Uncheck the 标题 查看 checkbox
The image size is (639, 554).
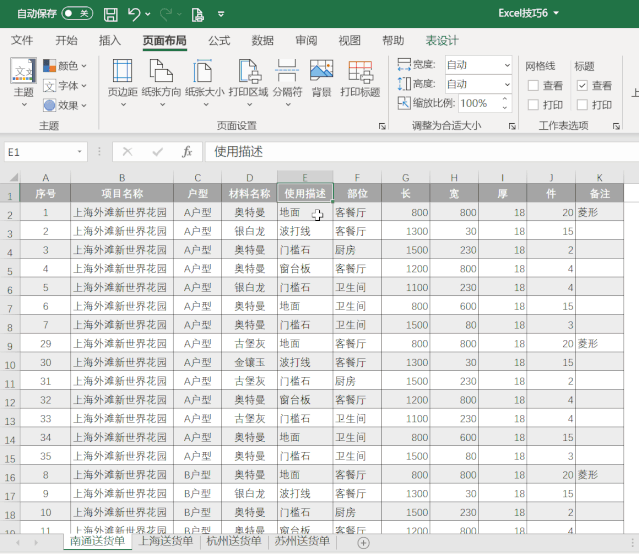click(x=582, y=86)
